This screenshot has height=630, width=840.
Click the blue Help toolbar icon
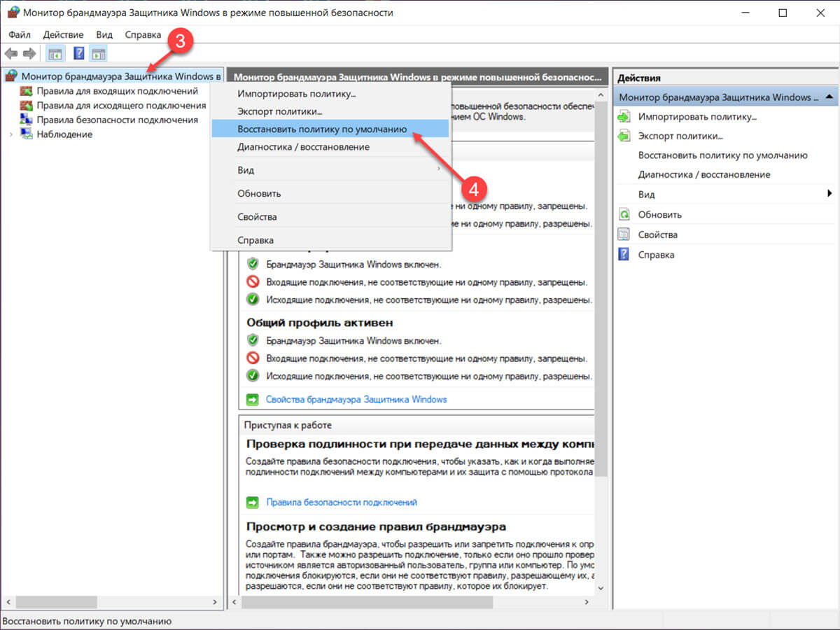[x=79, y=54]
